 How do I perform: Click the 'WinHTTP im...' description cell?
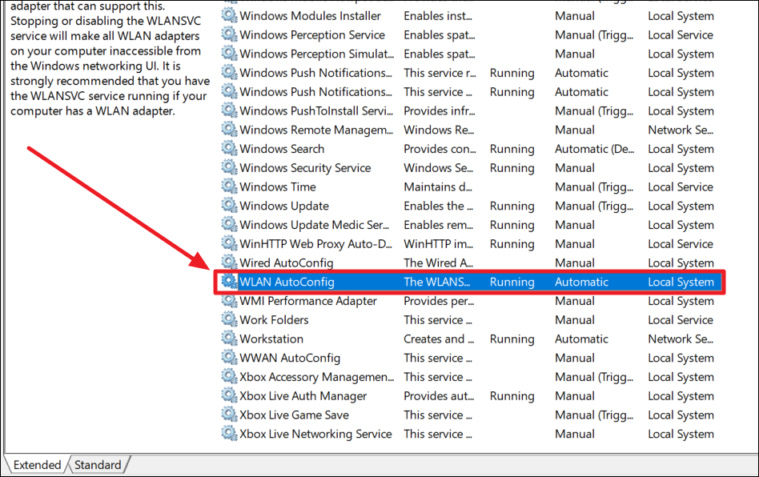point(439,244)
